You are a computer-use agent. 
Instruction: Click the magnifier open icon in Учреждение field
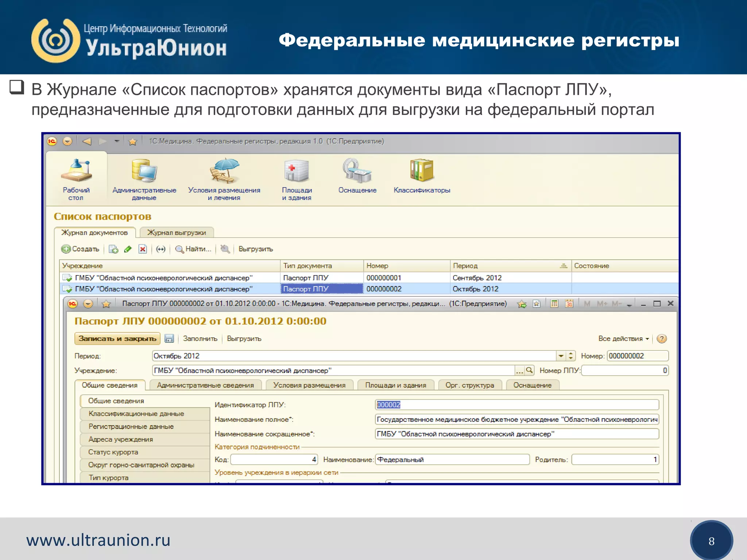tap(529, 370)
